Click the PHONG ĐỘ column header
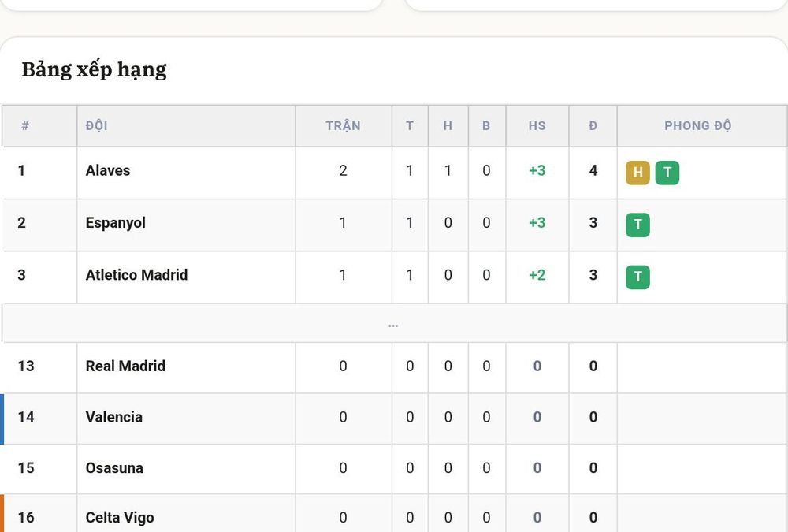The width and height of the screenshot is (788, 532). 697,125
